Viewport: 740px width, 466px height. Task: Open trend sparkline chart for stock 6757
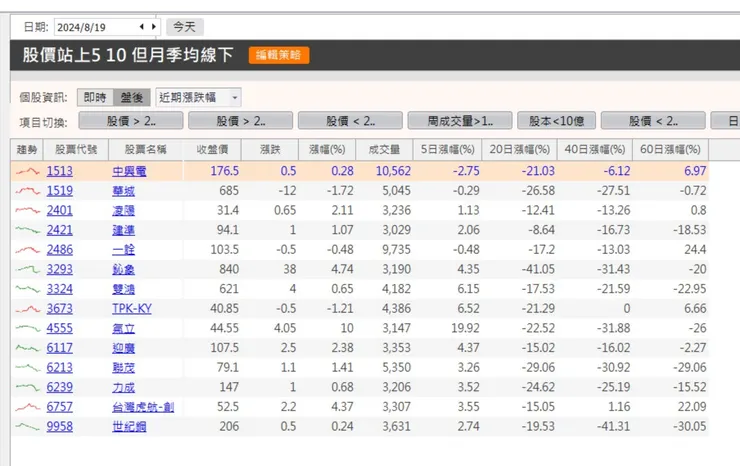pyautogui.click(x=27, y=407)
